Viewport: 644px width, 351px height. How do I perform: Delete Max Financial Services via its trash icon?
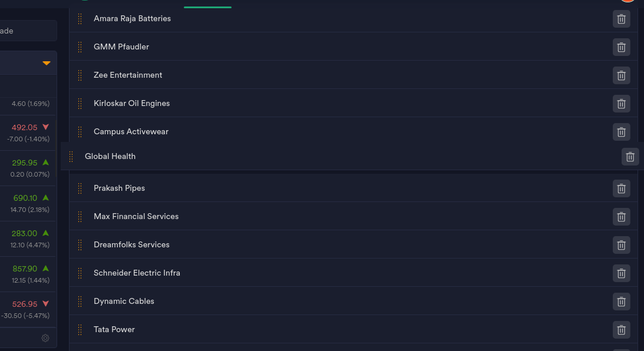click(621, 217)
